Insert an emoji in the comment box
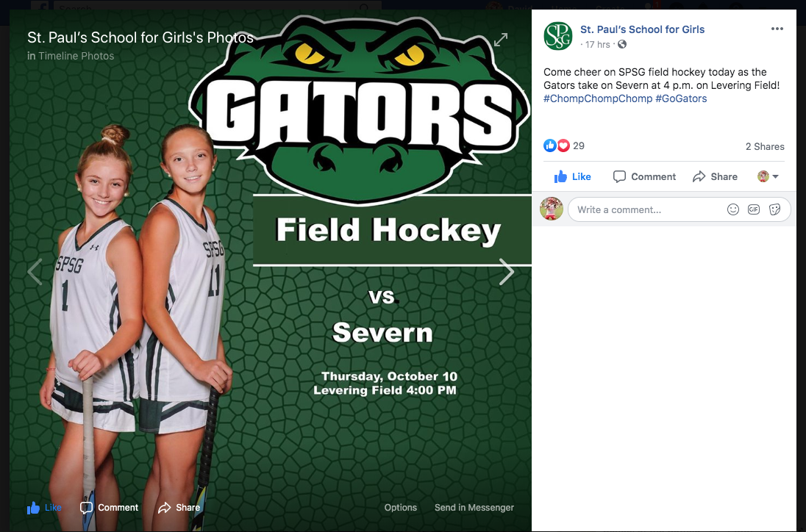806x532 pixels. coord(733,209)
